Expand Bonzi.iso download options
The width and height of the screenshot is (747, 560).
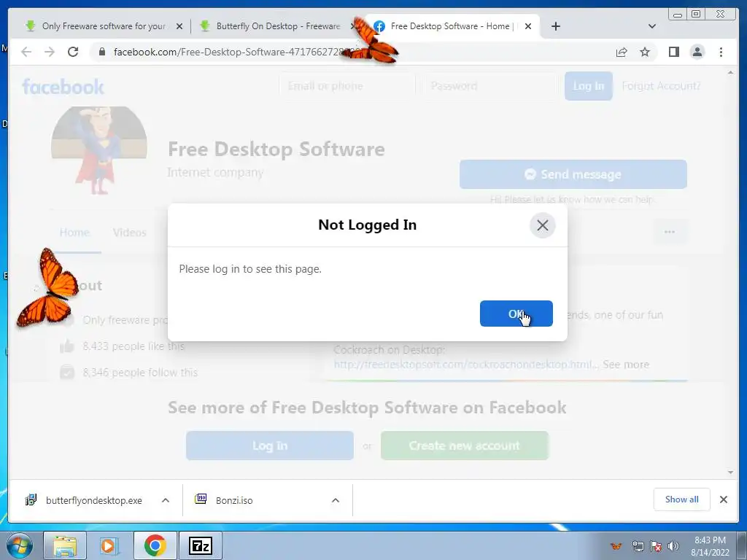point(336,500)
